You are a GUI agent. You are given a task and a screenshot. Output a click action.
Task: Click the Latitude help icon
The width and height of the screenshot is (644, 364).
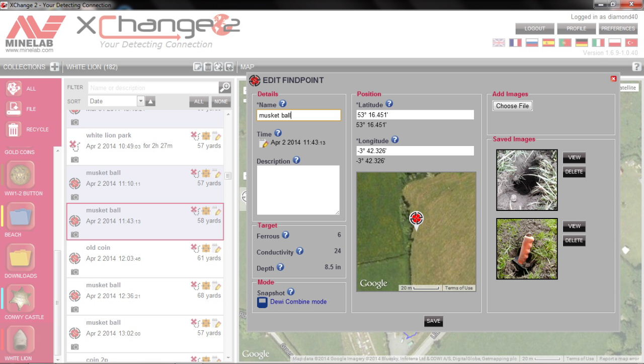(389, 104)
